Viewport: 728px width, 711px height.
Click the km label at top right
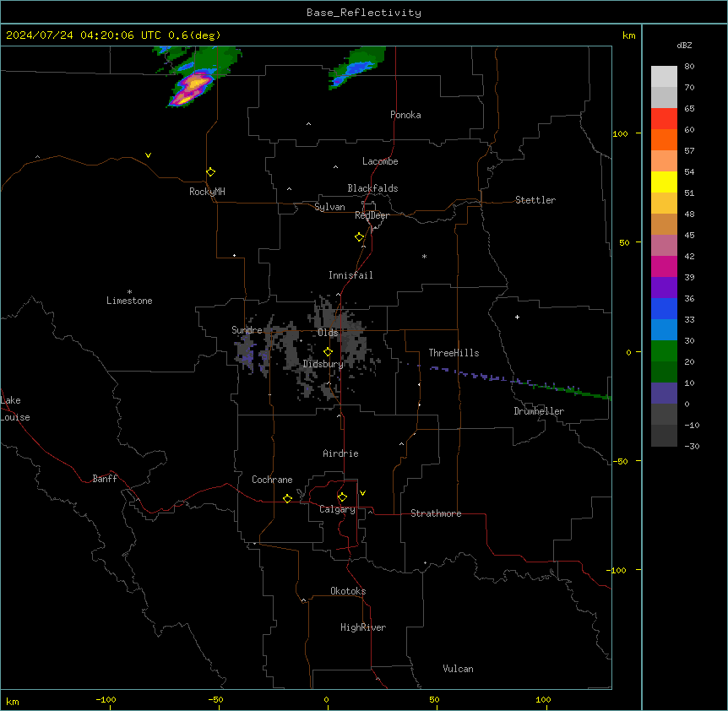click(x=628, y=35)
